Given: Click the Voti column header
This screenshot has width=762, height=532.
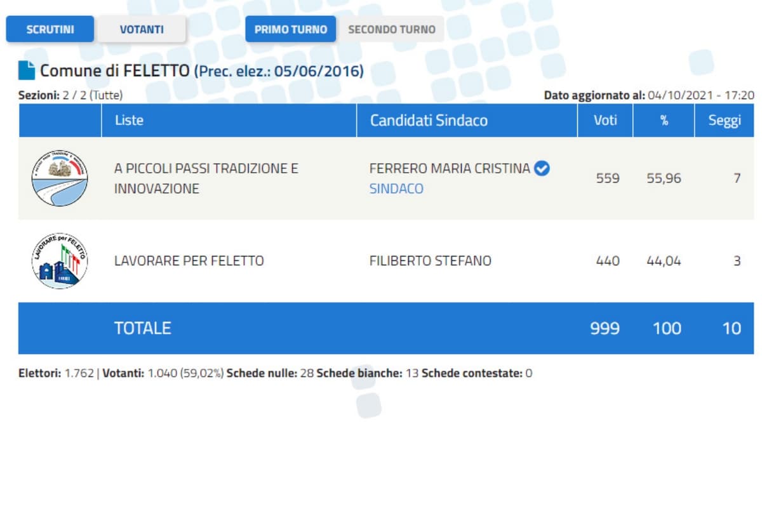Looking at the screenshot, I should pyautogui.click(x=605, y=121).
